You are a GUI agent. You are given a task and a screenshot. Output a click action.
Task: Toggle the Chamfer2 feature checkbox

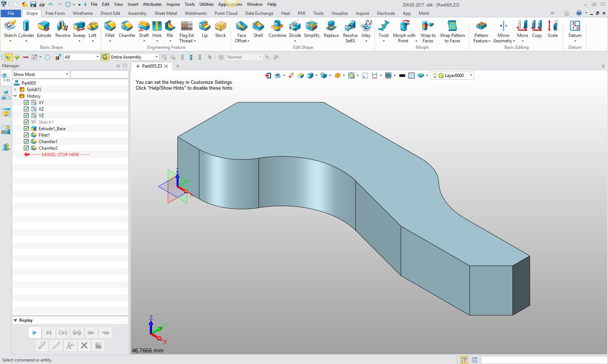26,148
